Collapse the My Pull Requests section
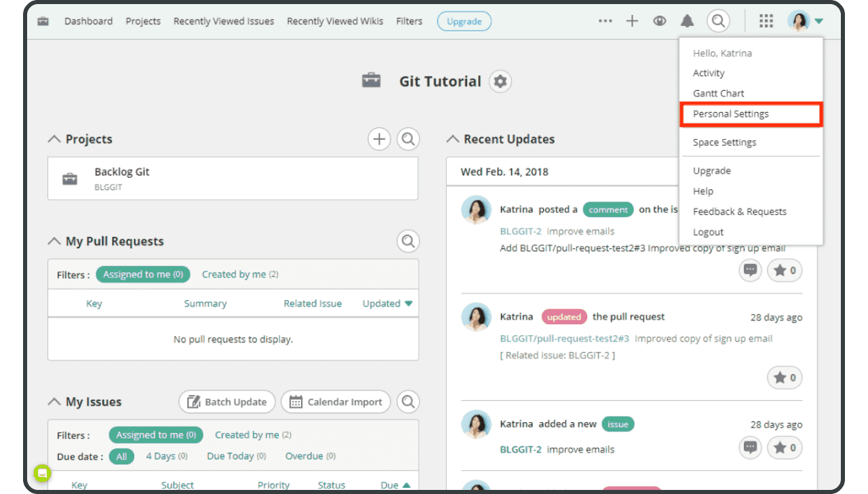The image size is (868, 494). pyautogui.click(x=54, y=242)
